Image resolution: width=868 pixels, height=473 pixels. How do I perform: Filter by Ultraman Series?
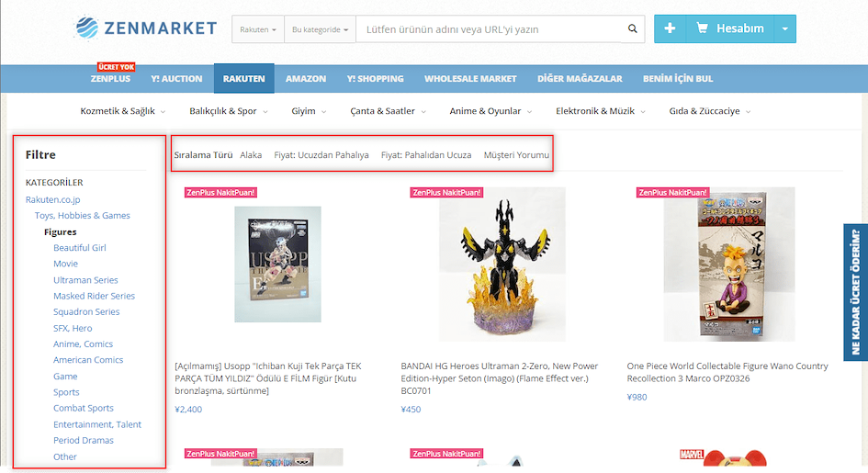pos(85,280)
